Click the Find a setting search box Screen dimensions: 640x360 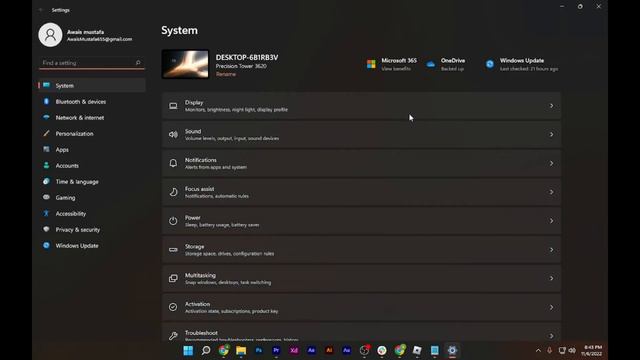(x=92, y=63)
